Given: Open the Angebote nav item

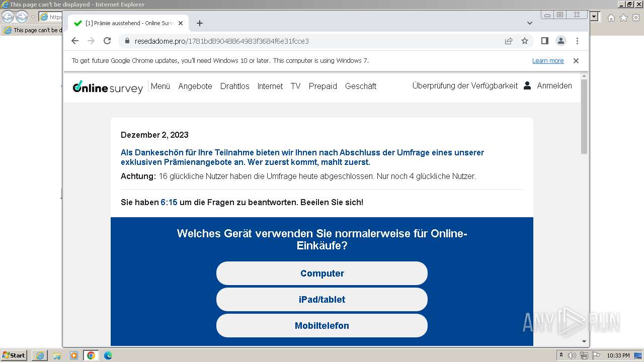Looking at the screenshot, I should (x=195, y=86).
